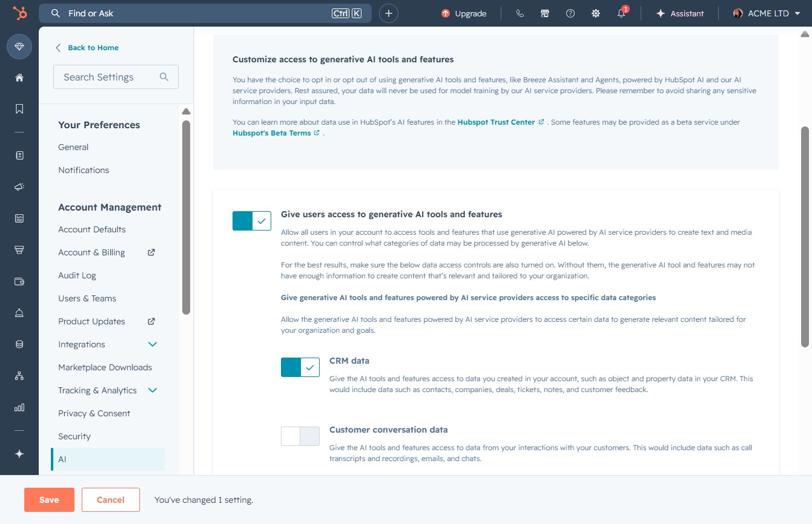This screenshot has height=524, width=812.
Task: Open Hubspot's Beta Terms link
Action: click(x=272, y=133)
